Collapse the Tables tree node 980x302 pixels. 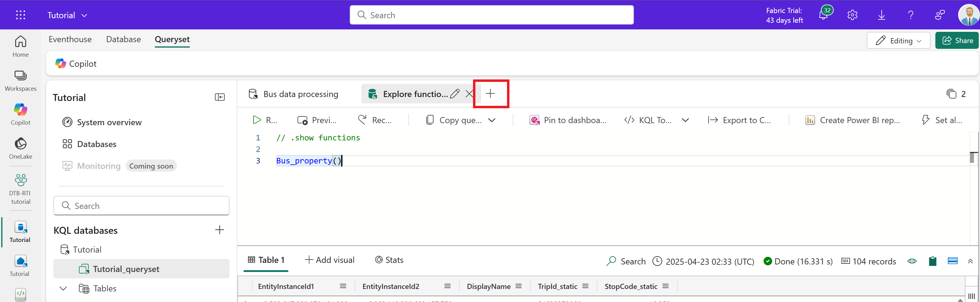[63, 288]
